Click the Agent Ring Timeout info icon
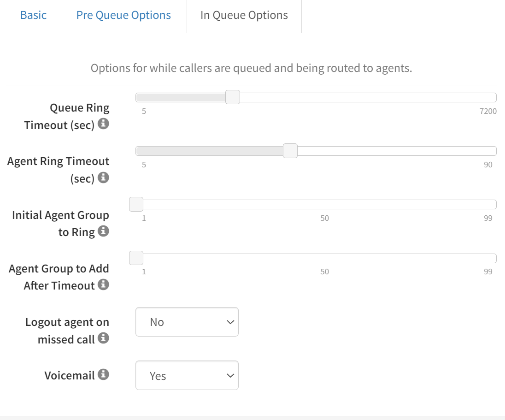Screen dimensions: 505x420 (103, 177)
